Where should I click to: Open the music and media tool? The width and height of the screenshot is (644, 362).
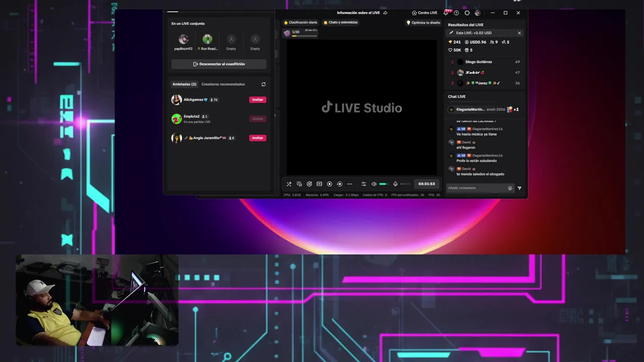coord(299,184)
